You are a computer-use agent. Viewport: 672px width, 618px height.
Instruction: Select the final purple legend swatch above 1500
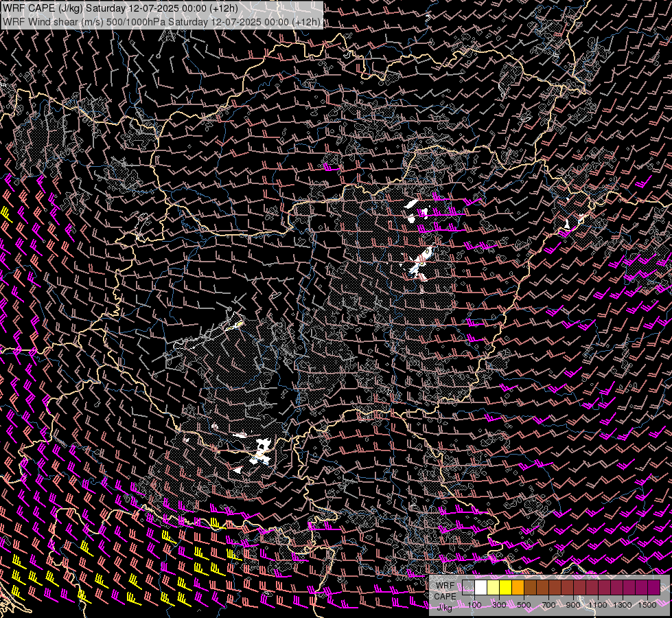[654, 588]
